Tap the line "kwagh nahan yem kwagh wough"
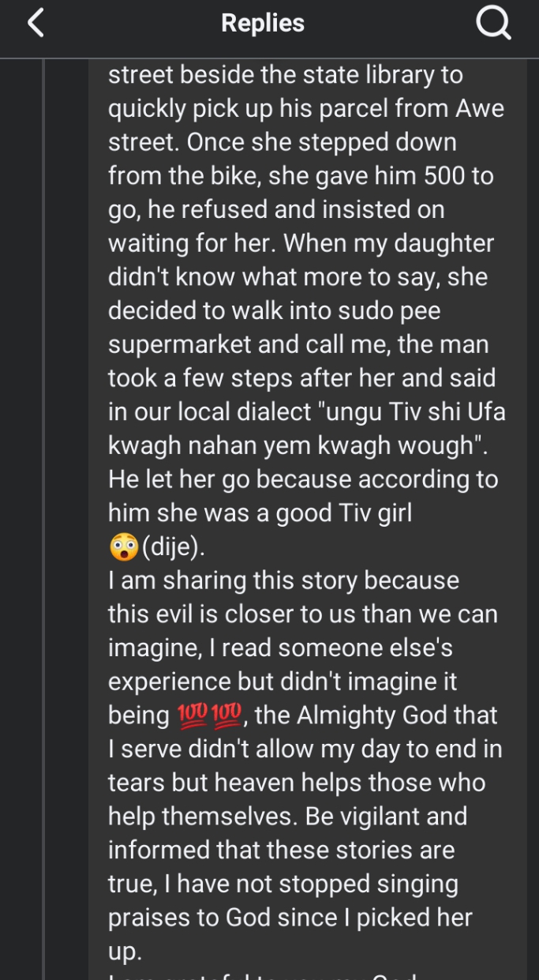The image size is (539, 980). click(x=298, y=445)
